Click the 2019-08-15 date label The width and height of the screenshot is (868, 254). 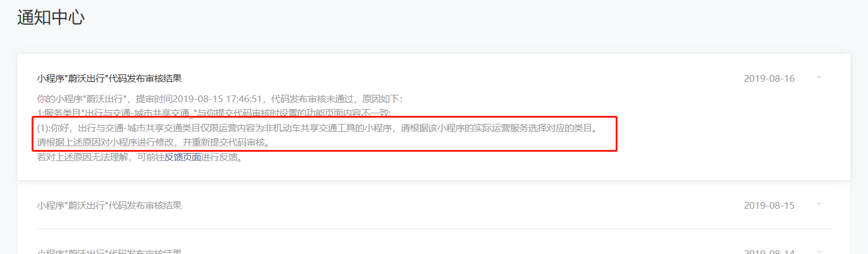click(769, 205)
